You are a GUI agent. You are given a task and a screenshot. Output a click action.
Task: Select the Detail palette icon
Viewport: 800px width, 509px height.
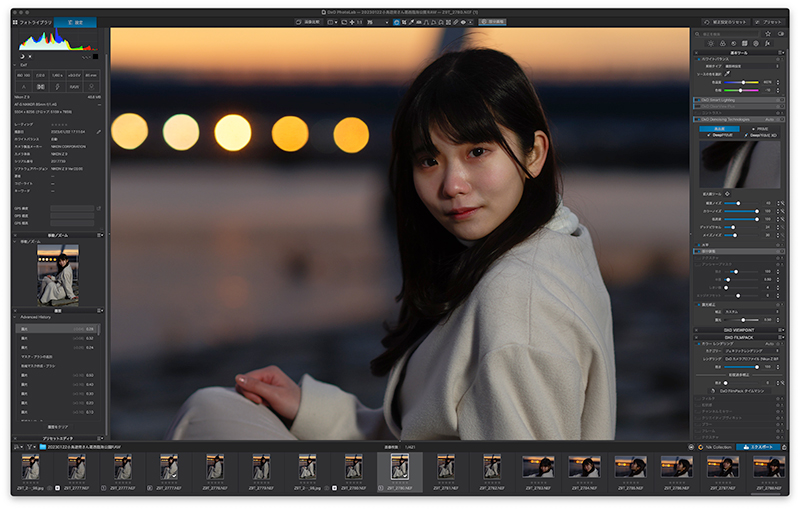tap(734, 44)
